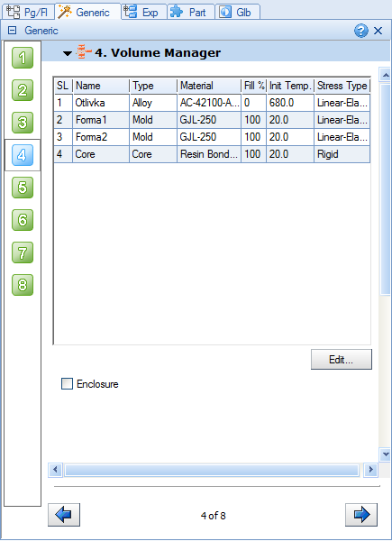Enable the Enclosure checkbox
This screenshot has width=392, height=541.
(x=67, y=384)
